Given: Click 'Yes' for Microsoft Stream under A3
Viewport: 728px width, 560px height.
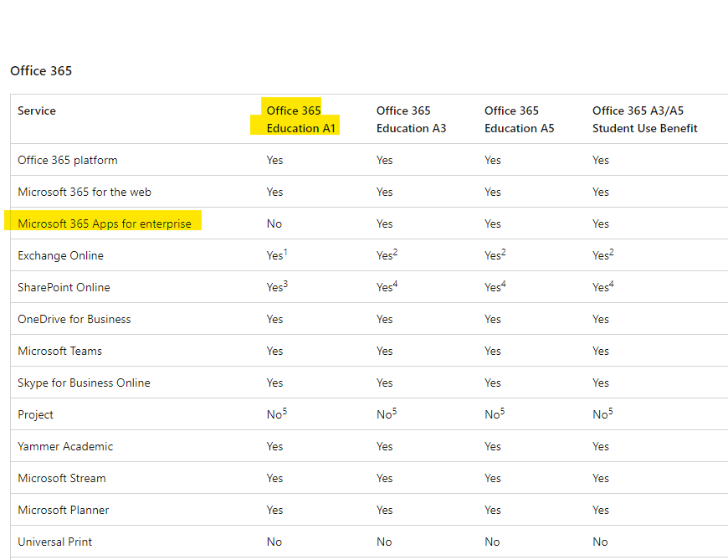Looking at the screenshot, I should (x=384, y=478).
